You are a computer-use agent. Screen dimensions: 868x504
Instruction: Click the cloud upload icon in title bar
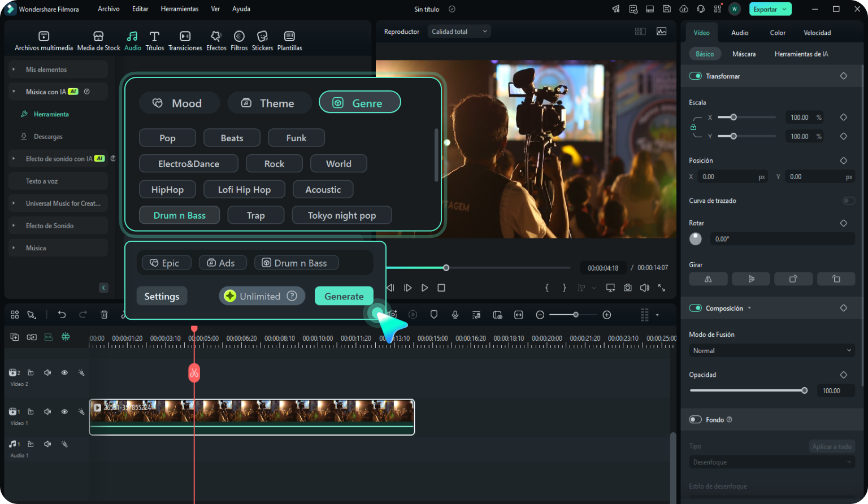pyautogui.click(x=684, y=9)
